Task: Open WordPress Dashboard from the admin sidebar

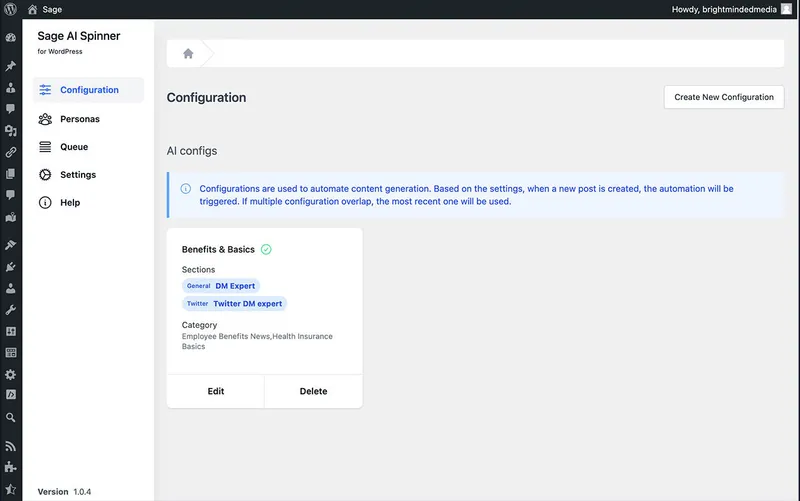Action: point(11,38)
